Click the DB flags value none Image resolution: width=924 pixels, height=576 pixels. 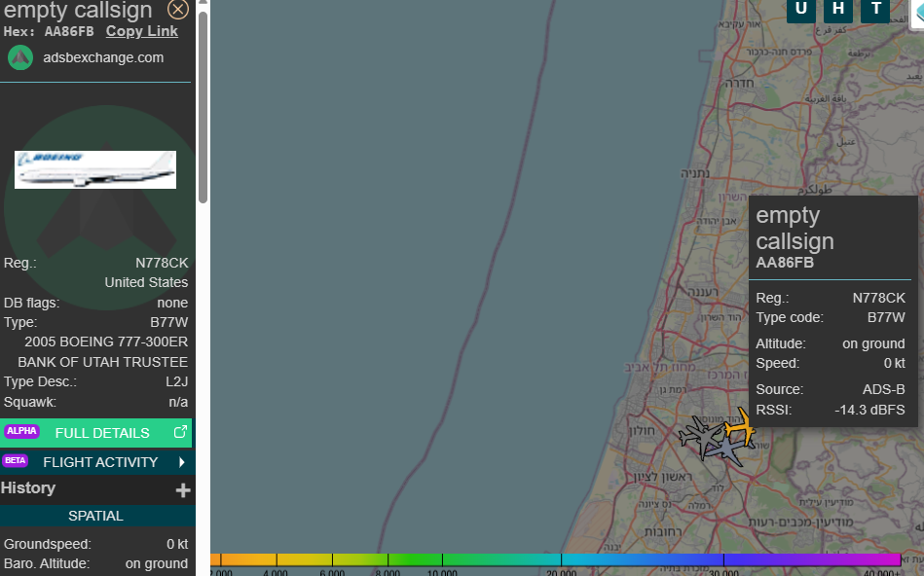(172, 303)
